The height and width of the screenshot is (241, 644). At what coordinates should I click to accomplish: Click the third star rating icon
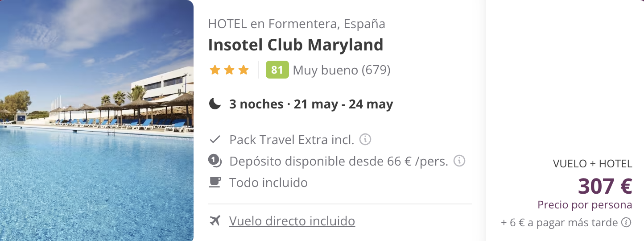[244, 70]
